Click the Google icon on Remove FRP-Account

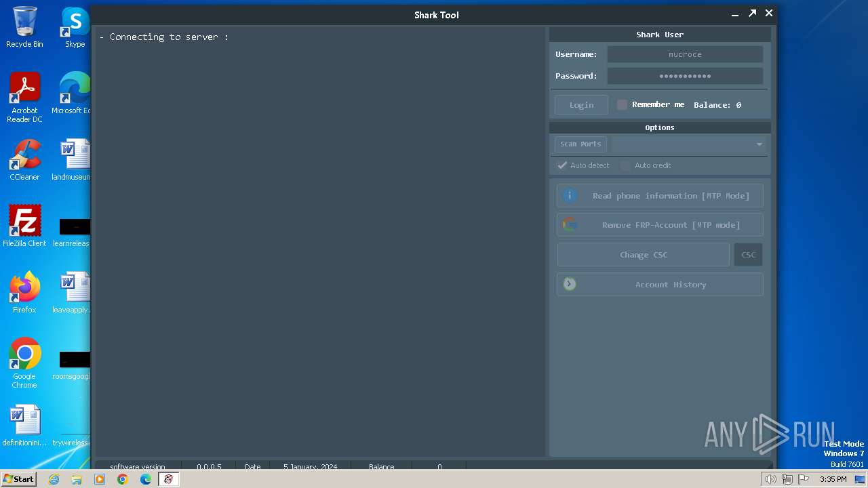click(570, 225)
